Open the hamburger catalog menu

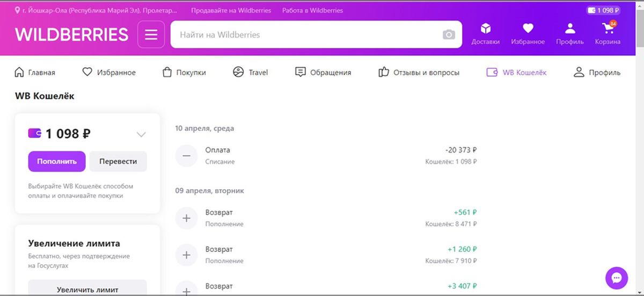click(x=151, y=34)
